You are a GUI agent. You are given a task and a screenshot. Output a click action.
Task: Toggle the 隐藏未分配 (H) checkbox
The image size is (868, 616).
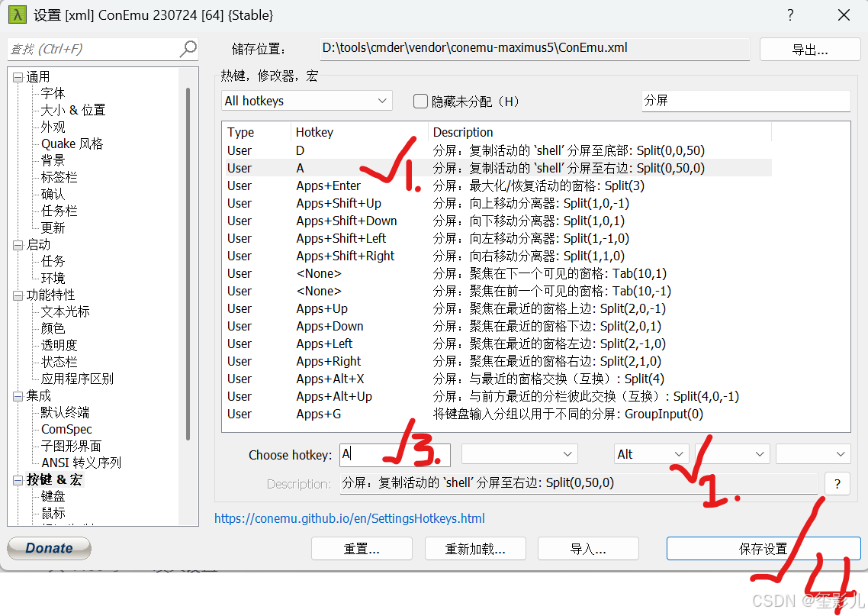pos(421,101)
